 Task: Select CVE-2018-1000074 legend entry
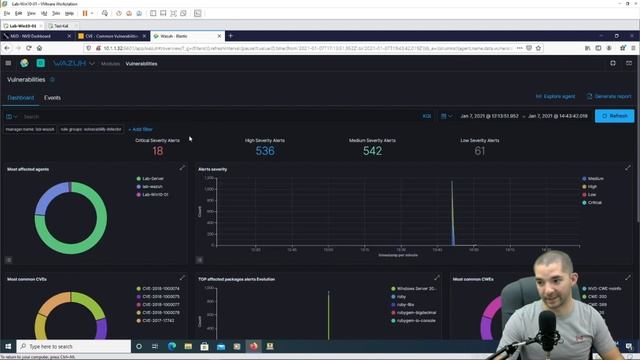pyautogui.click(x=161, y=289)
